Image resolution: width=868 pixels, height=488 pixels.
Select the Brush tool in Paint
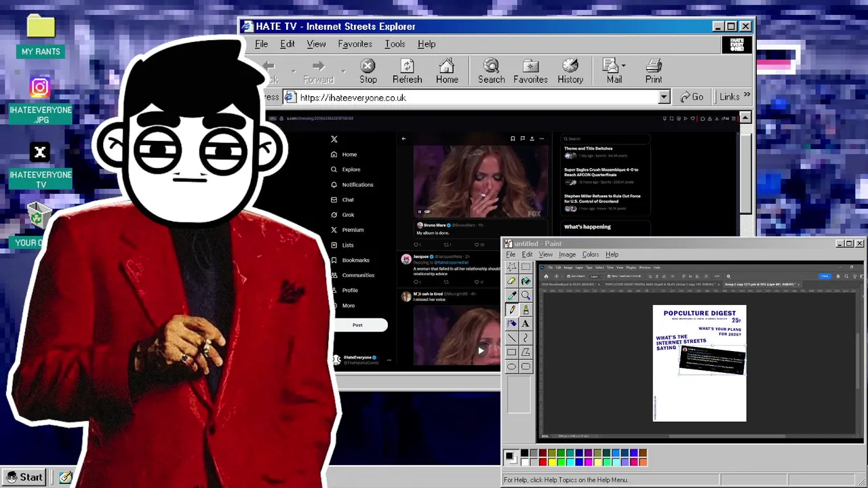click(x=526, y=310)
